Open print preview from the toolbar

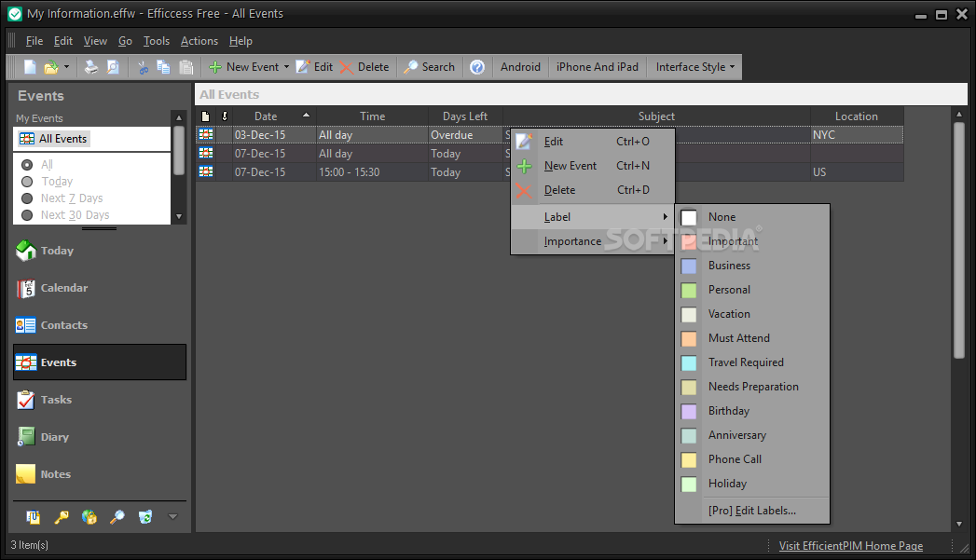coord(113,67)
